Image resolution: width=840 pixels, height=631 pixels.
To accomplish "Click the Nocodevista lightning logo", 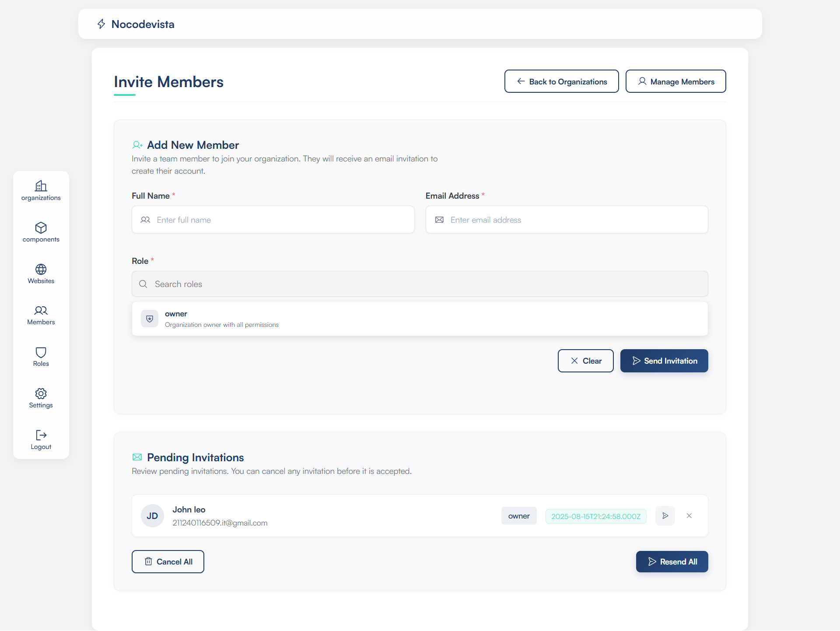I will click(x=101, y=24).
